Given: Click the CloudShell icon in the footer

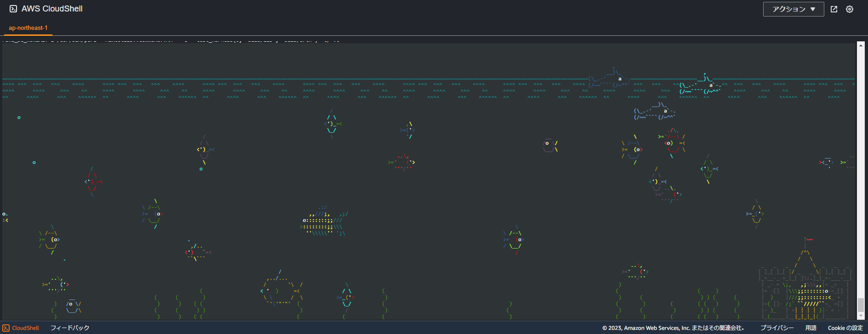Looking at the screenshot, I should (6, 328).
